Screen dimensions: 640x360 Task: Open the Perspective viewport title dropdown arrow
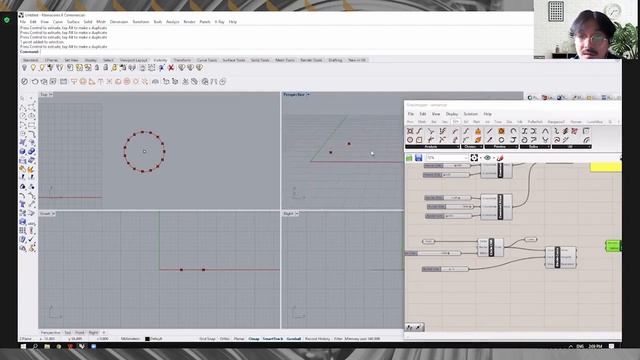(x=308, y=94)
